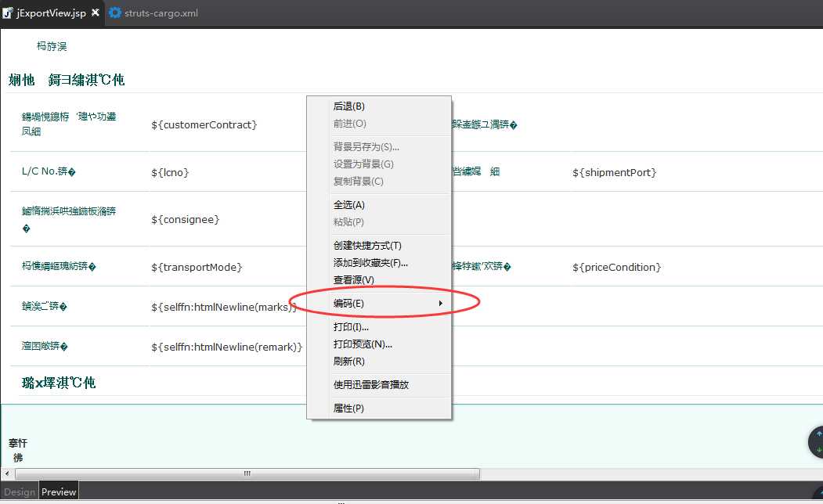Close the jExportView.jsp tab

click(96, 13)
